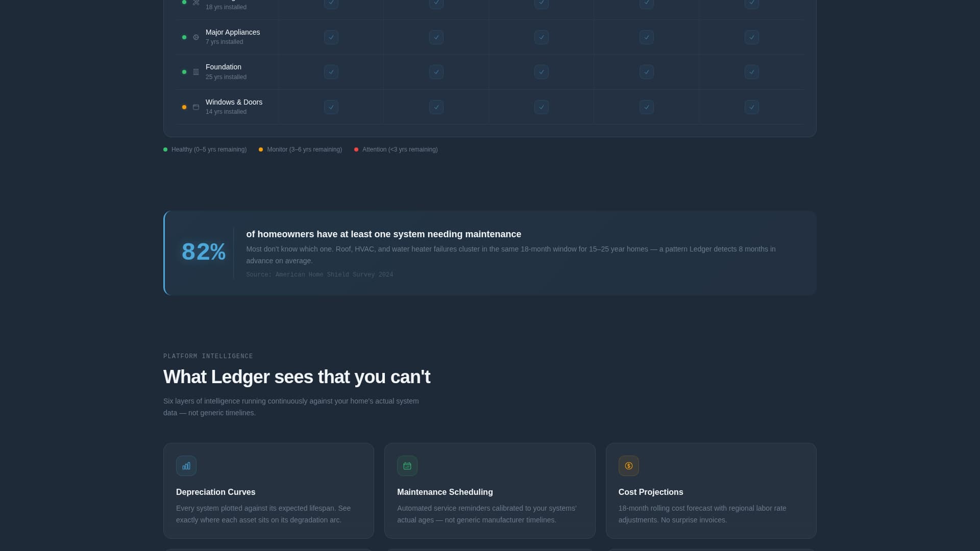Click the Foundation building icon
980x551 pixels.
pos(196,72)
